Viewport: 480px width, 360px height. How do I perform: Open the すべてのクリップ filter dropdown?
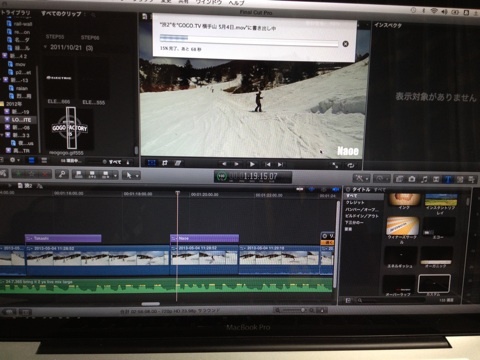tap(63, 14)
